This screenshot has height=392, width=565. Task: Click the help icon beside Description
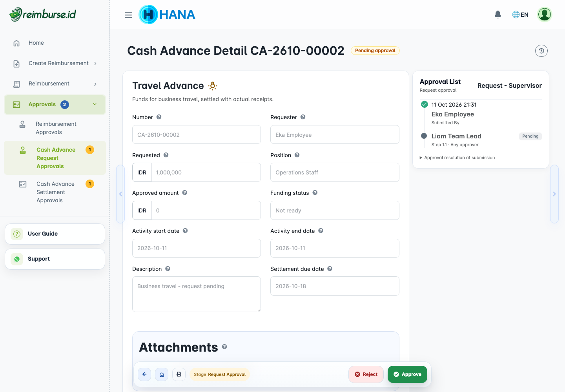click(168, 269)
